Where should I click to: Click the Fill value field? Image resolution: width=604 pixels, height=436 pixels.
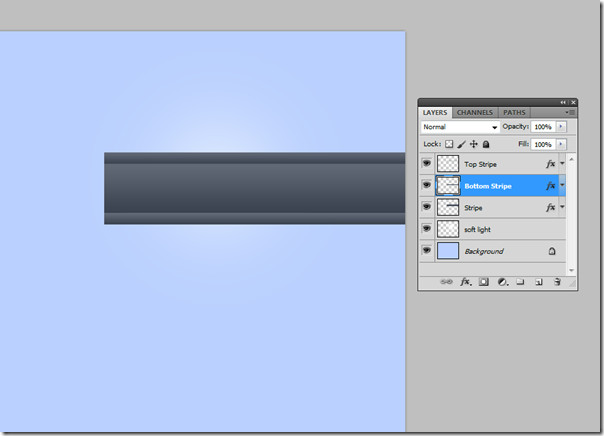(543, 144)
